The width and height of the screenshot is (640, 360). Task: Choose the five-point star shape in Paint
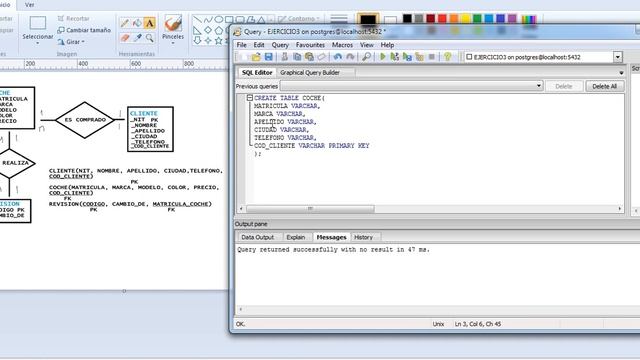click(219, 40)
